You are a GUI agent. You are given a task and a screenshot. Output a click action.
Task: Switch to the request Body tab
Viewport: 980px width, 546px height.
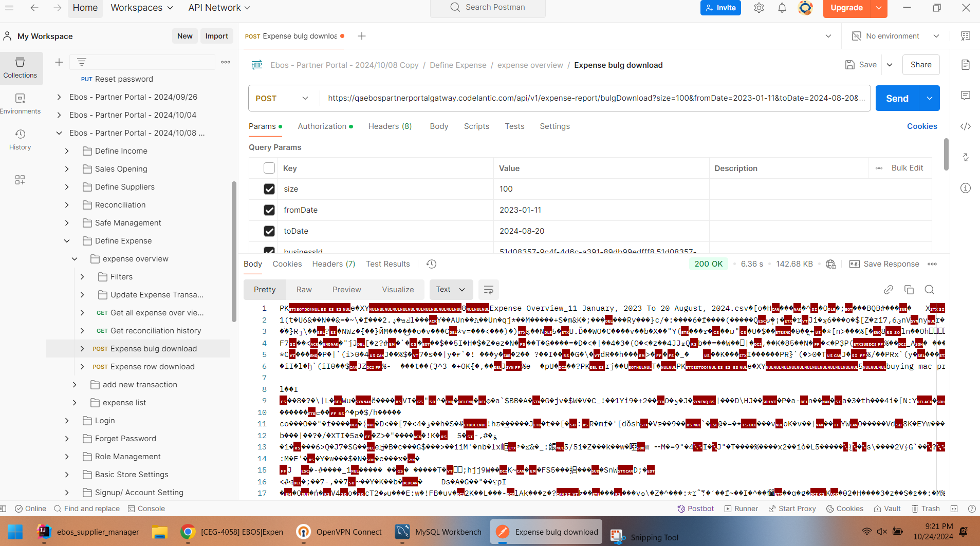coord(439,126)
